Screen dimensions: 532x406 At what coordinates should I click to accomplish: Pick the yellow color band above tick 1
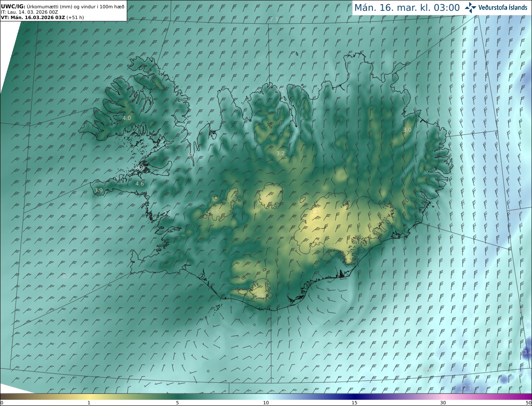pos(89,396)
